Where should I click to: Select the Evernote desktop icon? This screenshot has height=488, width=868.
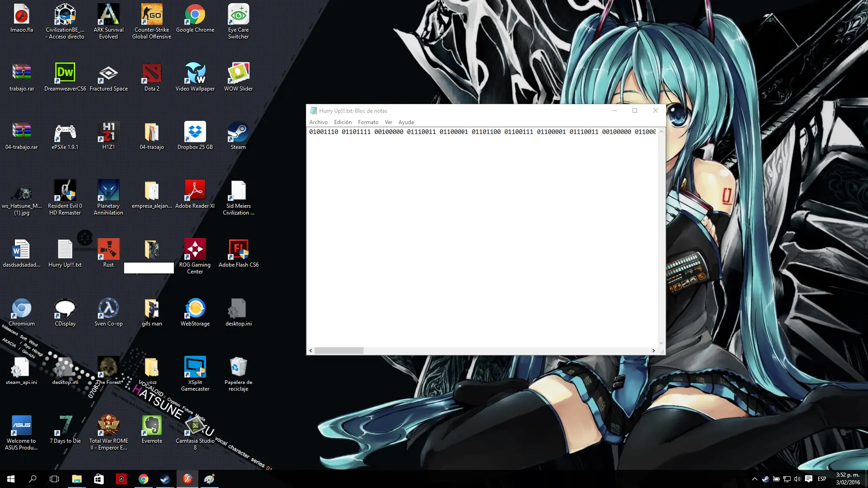pos(152,430)
